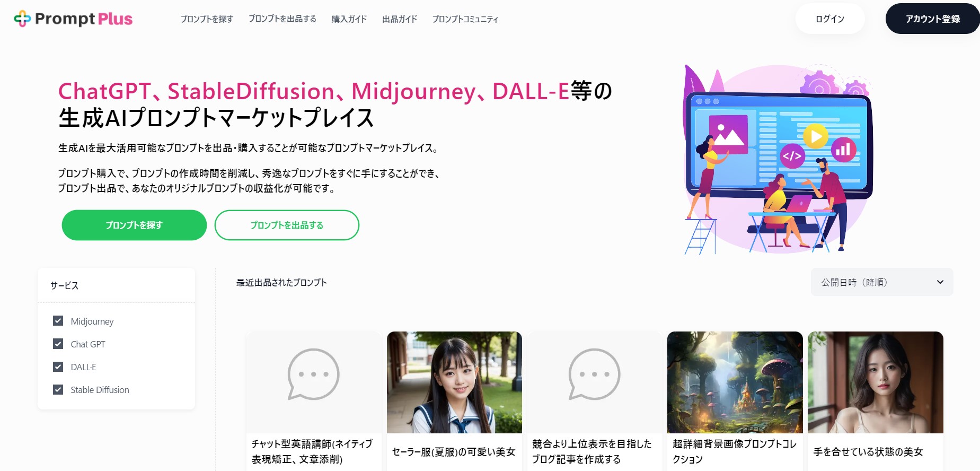Open the 購入ガイド menu item
Viewport: 980px width, 471px height.
coord(349,19)
